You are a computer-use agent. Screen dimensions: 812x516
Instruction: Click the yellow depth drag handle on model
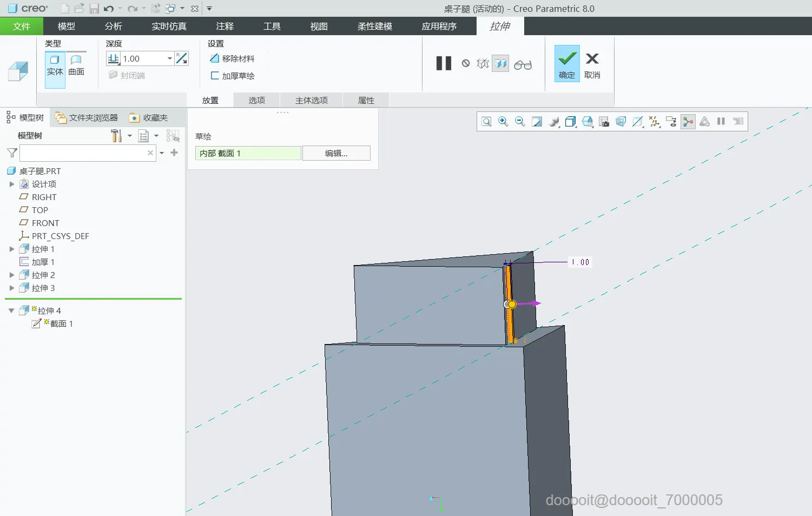pos(512,305)
